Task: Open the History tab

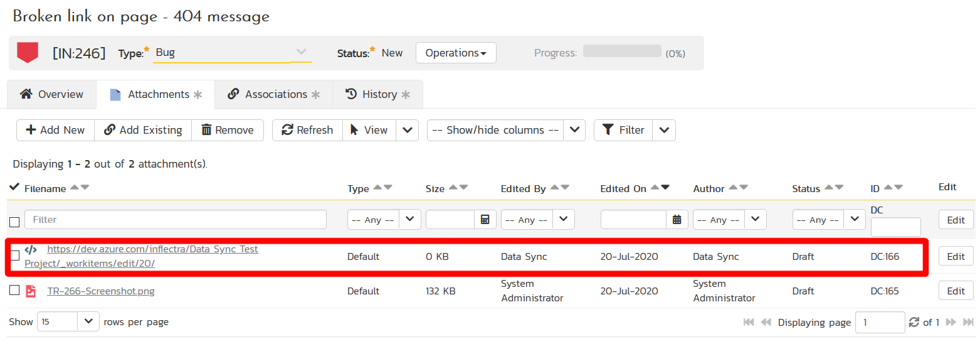Action: (x=377, y=94)
